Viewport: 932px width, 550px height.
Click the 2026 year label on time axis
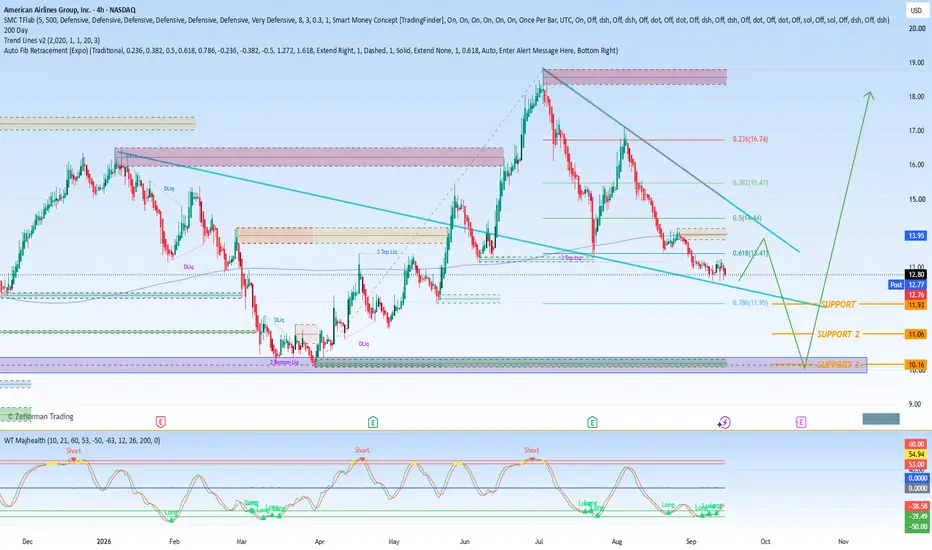pyautogui.click(x=104, y=541)
